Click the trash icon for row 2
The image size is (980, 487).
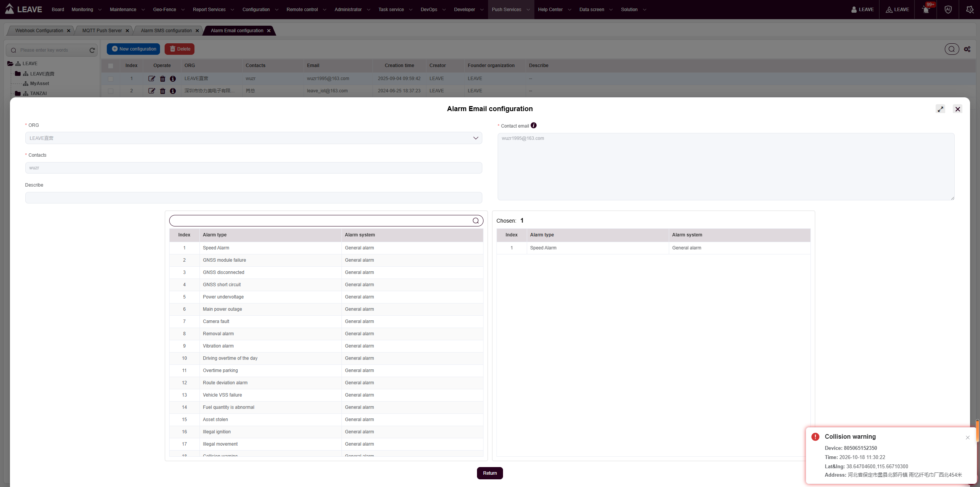click(x=163, y=91)
